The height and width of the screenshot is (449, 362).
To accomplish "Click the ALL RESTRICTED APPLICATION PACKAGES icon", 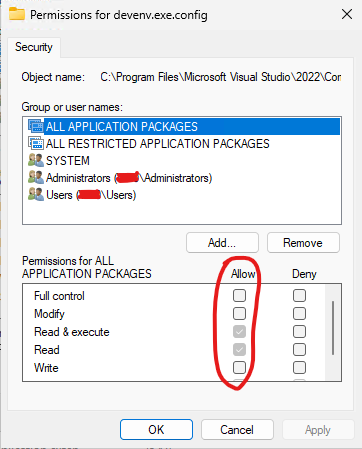I will click(36, 143).
